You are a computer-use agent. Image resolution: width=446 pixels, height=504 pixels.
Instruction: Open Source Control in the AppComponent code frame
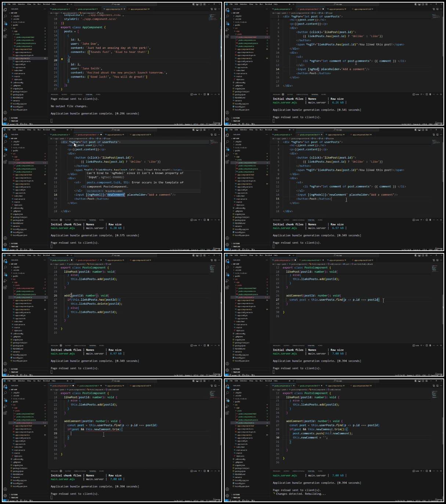coord(5,23)
